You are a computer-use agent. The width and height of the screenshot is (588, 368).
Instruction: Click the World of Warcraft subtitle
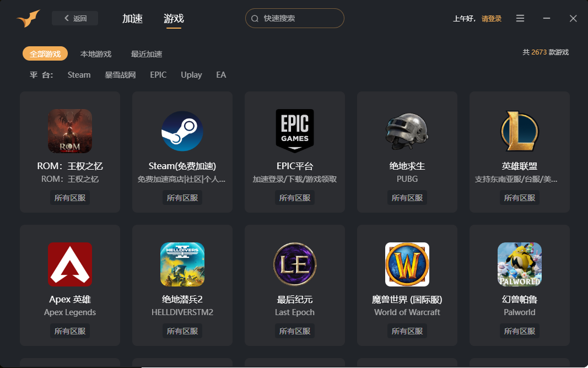tap(407, 312)
